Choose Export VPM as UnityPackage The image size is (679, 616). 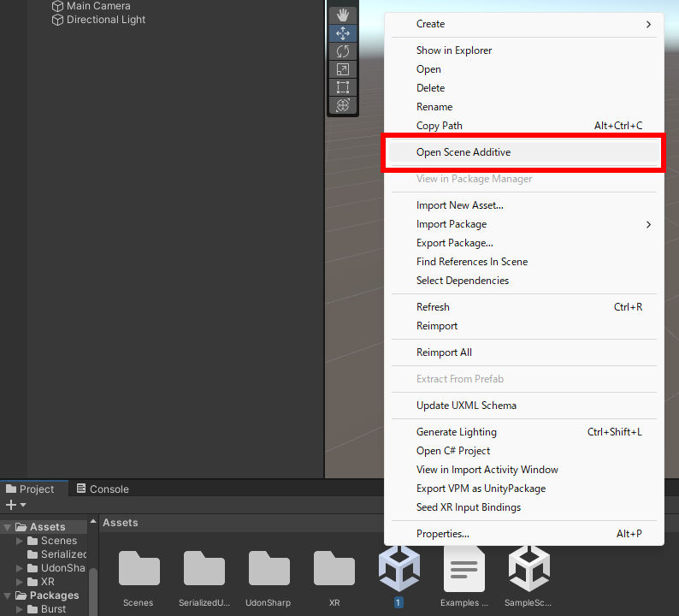[524, 489]
